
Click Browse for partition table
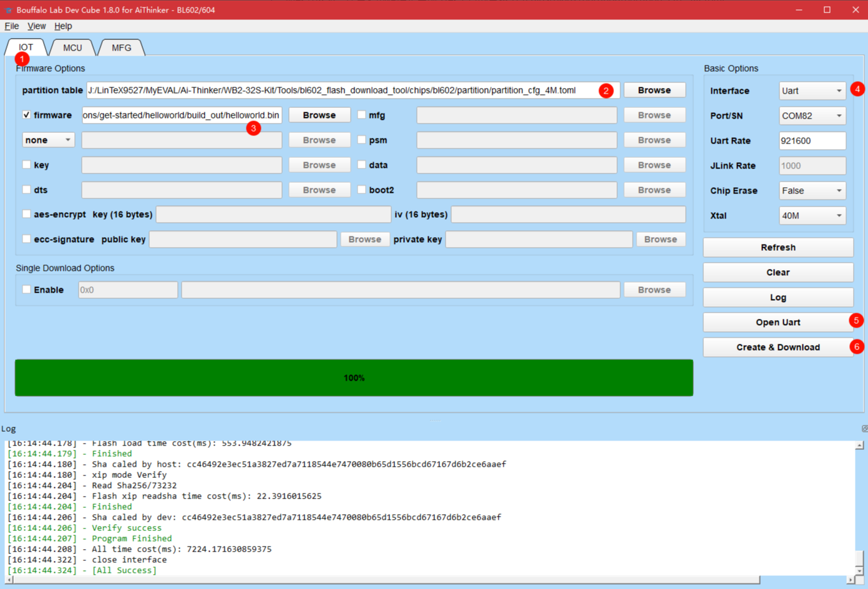click(655, 90)
